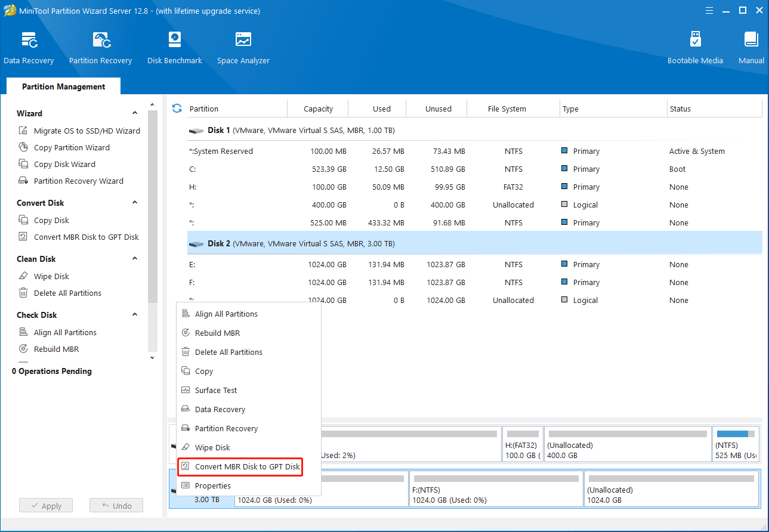
Task: Choose Data Recovery in the context menu
Action: click(249, 409)
